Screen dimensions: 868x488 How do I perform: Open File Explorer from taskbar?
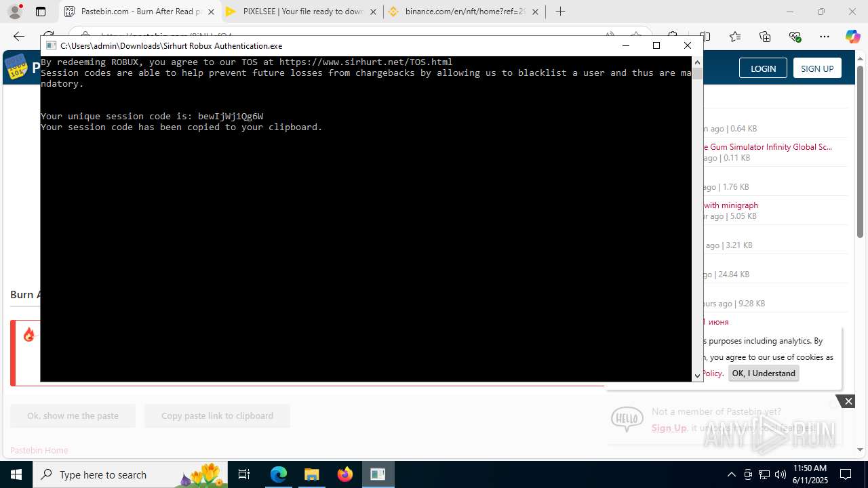(311, 474)
